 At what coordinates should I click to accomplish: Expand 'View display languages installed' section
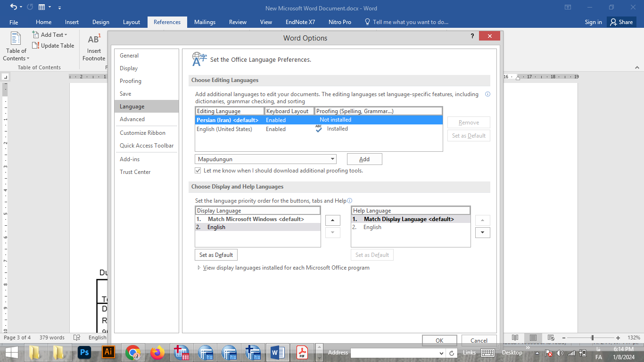click(199, 268)
